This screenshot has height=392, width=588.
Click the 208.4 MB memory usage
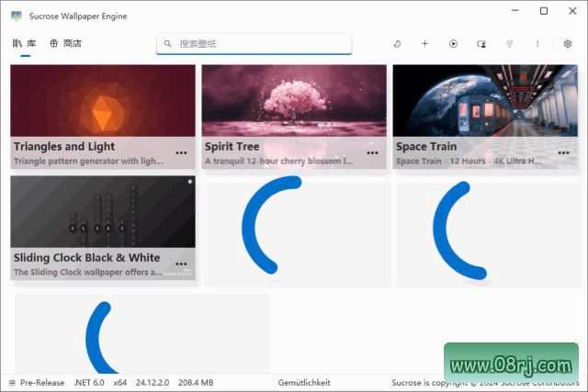(x=196, y=383)
